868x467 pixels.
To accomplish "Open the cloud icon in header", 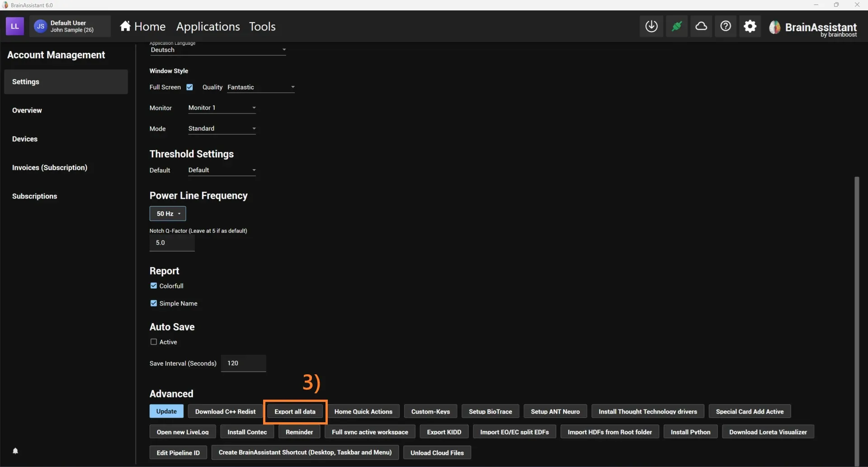I will coord(701,26).
